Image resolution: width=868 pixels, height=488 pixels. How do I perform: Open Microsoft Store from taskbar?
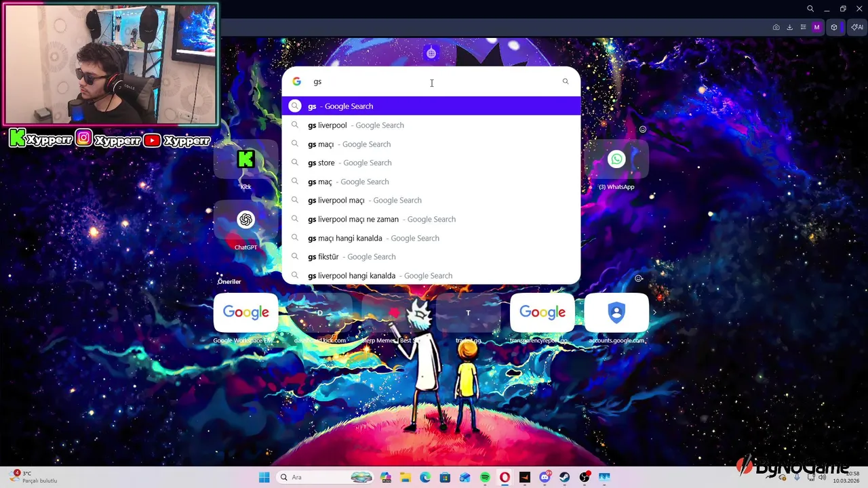445,477
